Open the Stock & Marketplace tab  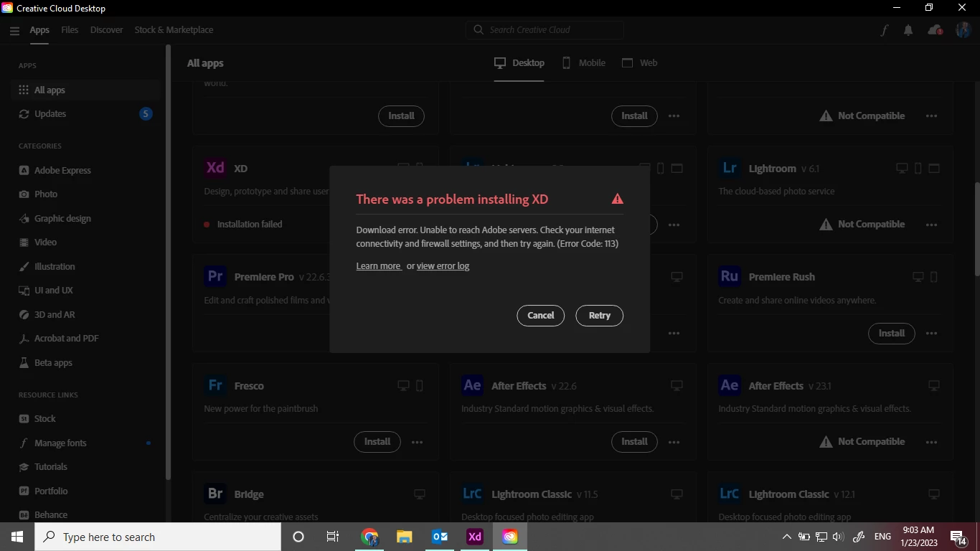coord(174,30)
